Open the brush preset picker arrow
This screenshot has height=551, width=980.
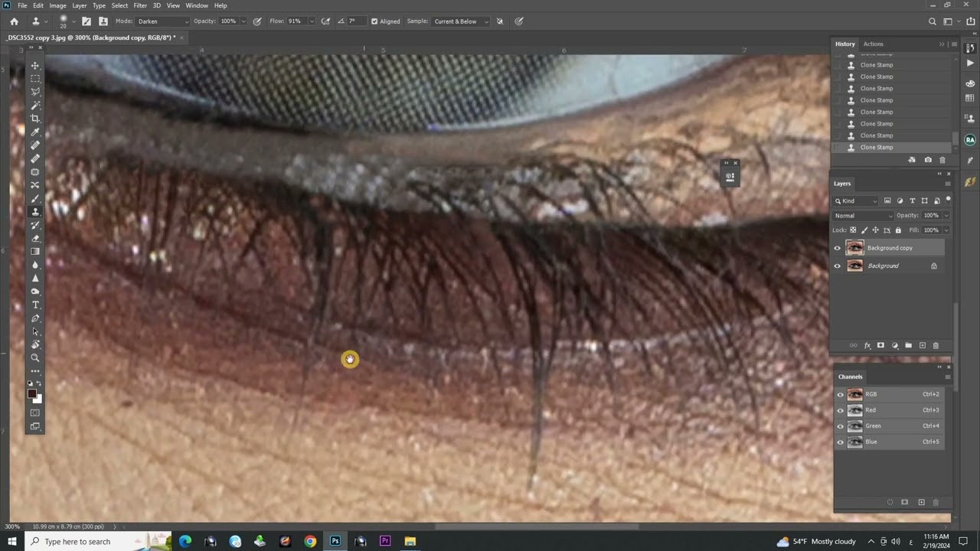click(74, 21)
